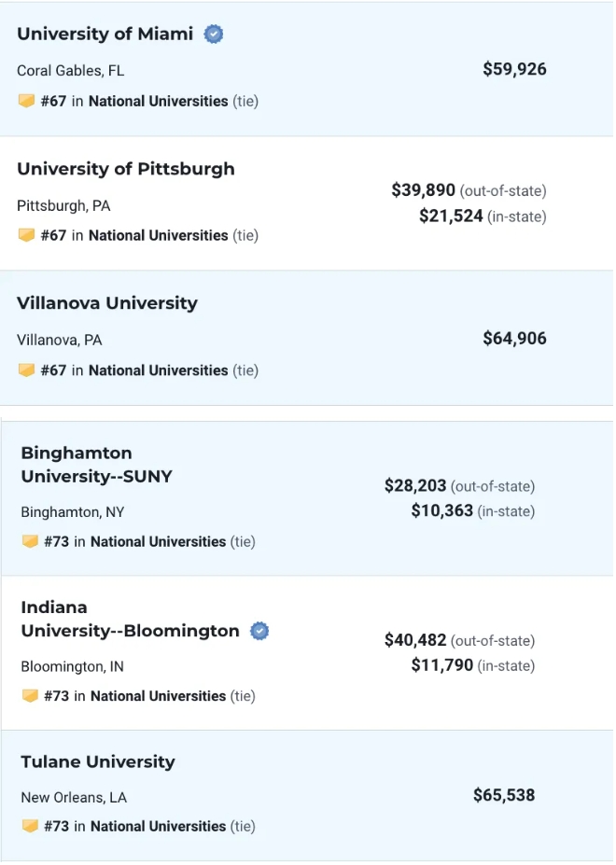Click National Universities link in University of Miami row

tap(158, 101)
